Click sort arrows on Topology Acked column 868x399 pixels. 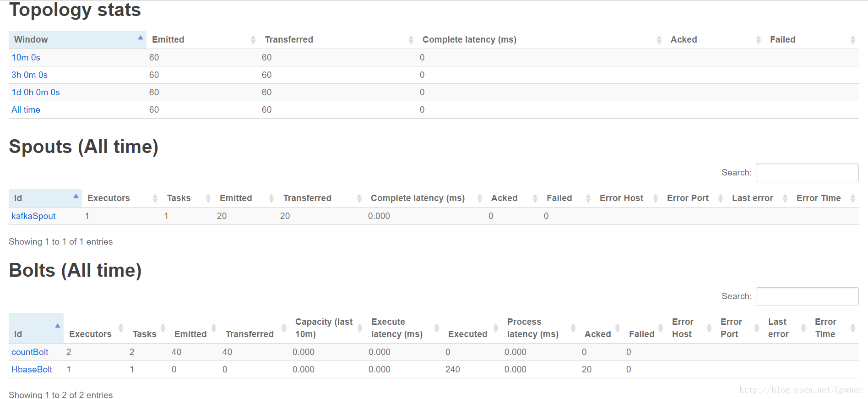759,40
